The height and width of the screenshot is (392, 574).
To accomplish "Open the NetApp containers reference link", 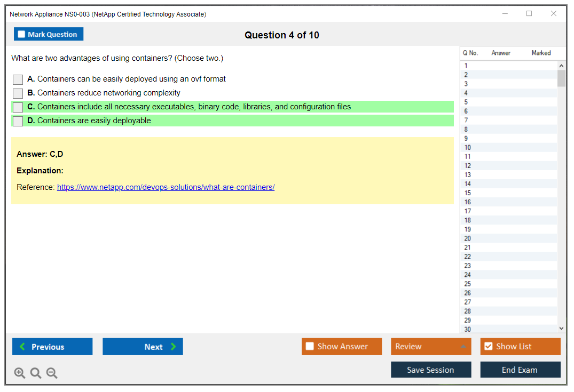I will coord(166,188).
